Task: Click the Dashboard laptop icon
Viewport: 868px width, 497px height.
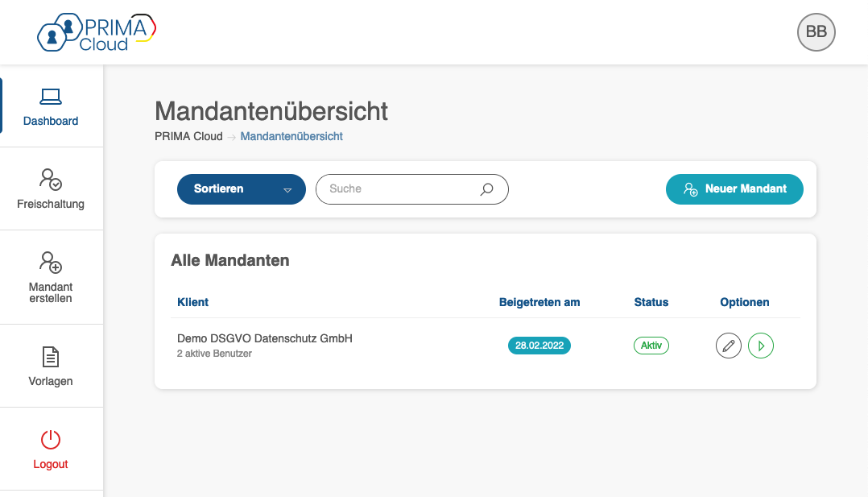Action: click(51, 97)
